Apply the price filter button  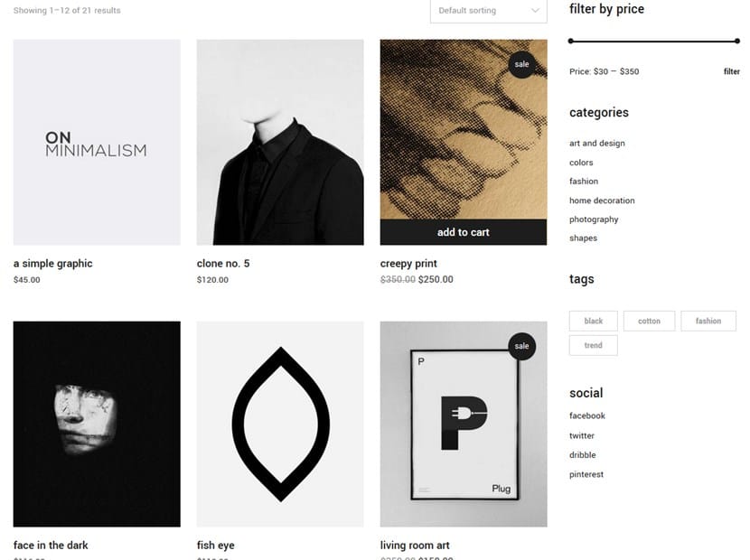pyautogui.click(x=731, y=71)
